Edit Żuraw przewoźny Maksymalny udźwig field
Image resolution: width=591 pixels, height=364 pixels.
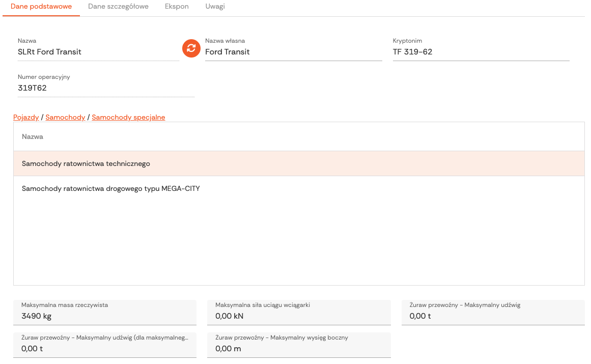point(493,316)
